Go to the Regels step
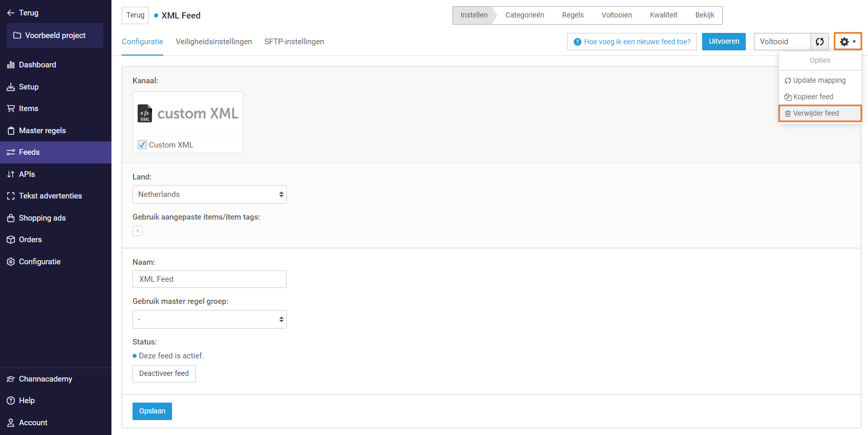 tap(573, 15)
